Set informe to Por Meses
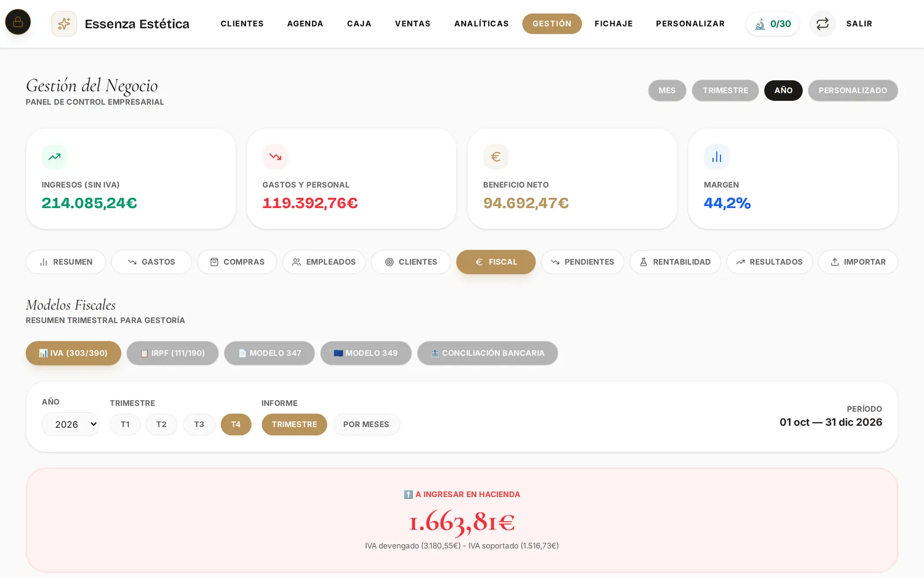The image size is (924, 578). [x=366, y=424]
